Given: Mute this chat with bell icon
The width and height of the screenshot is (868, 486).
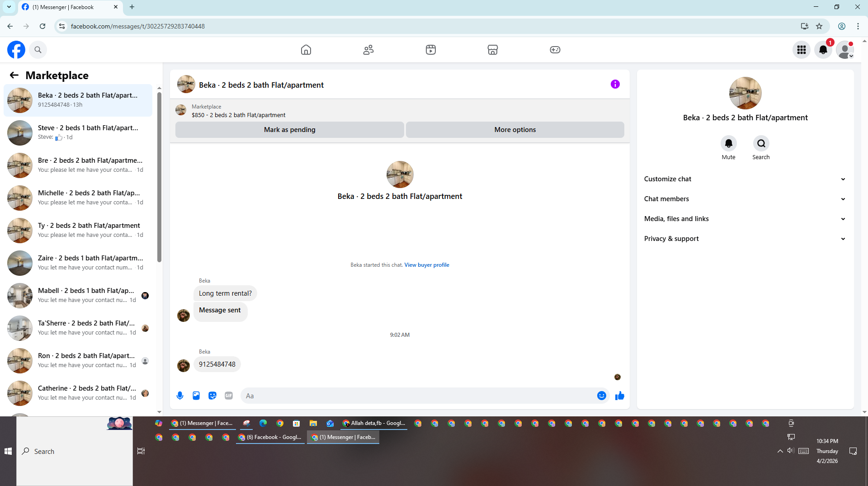Looking at the screenshot, I should (729, 143).
